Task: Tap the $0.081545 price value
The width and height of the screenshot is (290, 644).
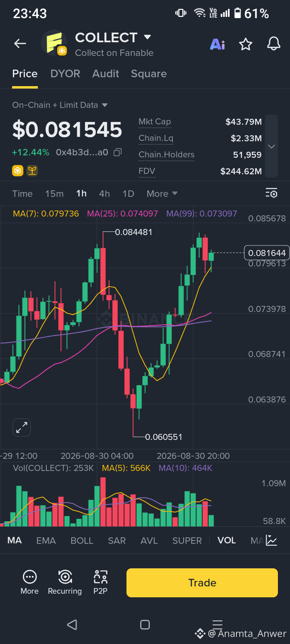Action: click(x=67, y=130)
